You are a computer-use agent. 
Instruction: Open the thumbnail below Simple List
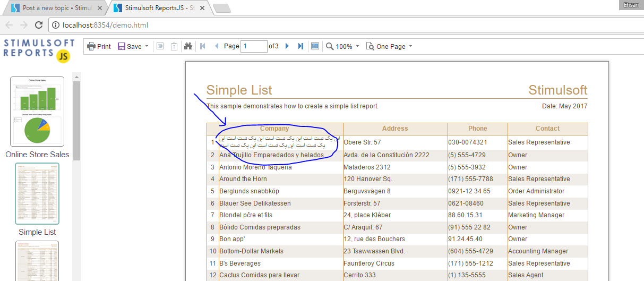(x=37, y=260)
